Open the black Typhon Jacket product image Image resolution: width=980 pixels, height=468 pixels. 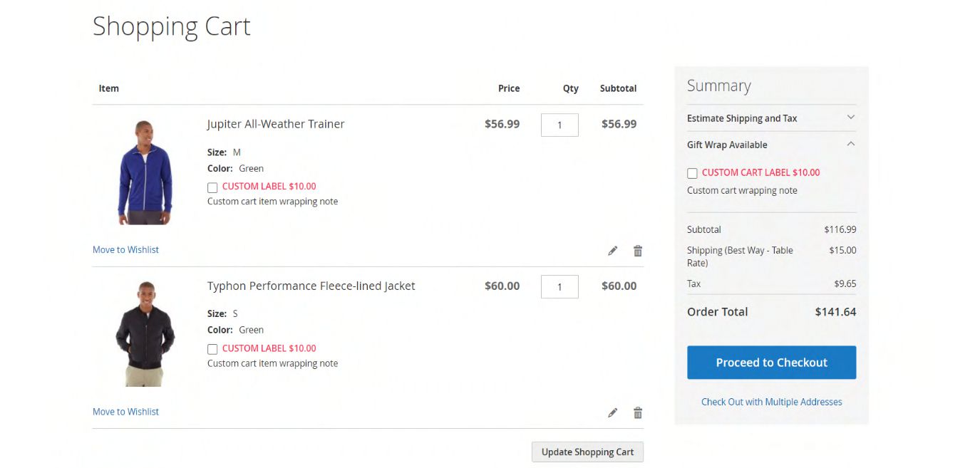pyautogui.click(x=145, y=334)
